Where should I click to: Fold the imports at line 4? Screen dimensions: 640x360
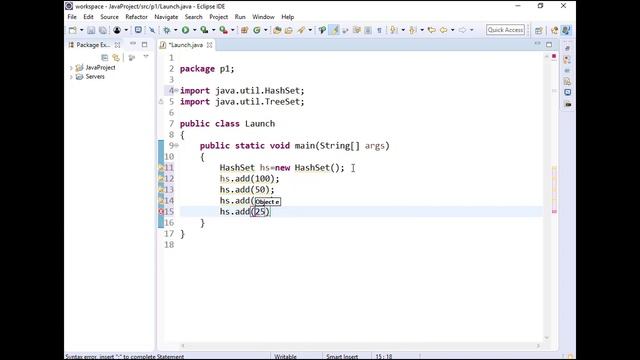click(x=176, y=90)
